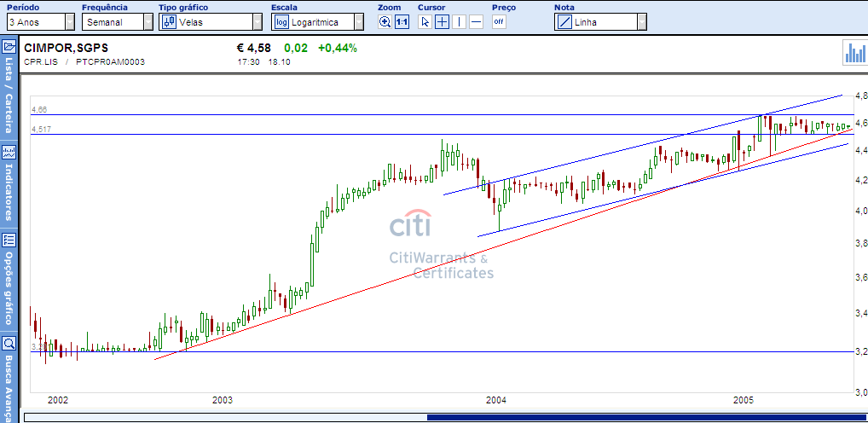Click the 2004 year label on the time axis
The image size is (868, 423).
tap(495, 400)
